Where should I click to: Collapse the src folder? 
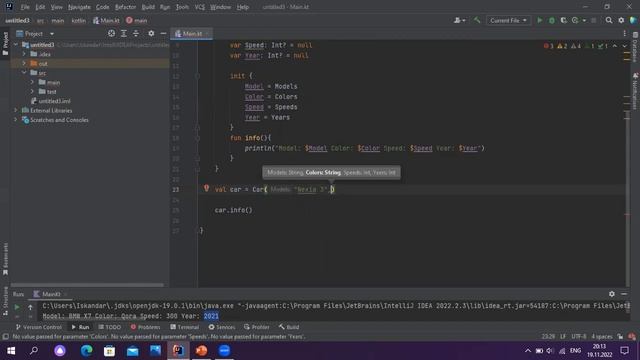coord(24,73)
